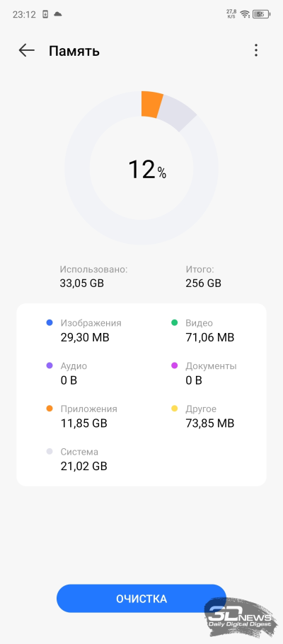Tap the orange Приложения color dot
This screenshot has height=644, width=283.
click(x=50, y=409)
